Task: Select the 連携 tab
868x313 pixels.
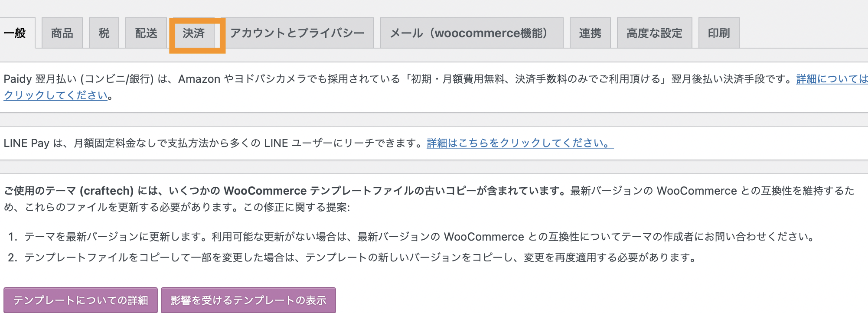Action: click(x=590, y=33)
